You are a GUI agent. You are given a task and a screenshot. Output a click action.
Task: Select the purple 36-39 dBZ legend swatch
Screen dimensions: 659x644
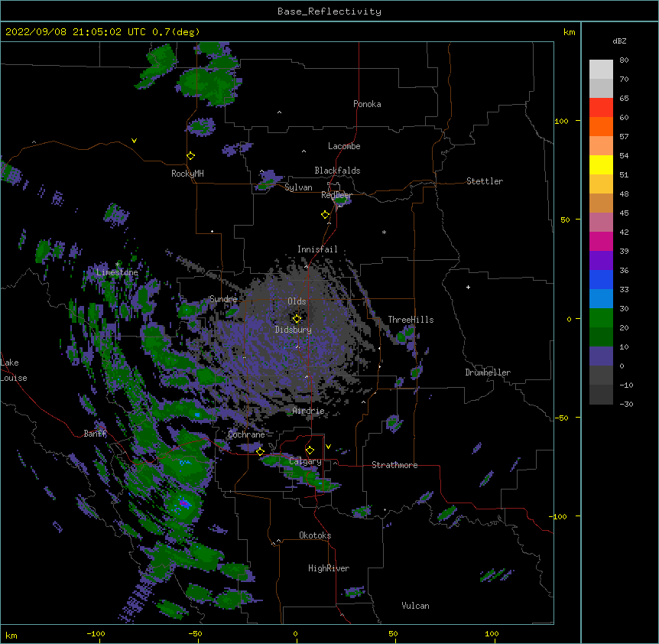[x=601, y=261]
